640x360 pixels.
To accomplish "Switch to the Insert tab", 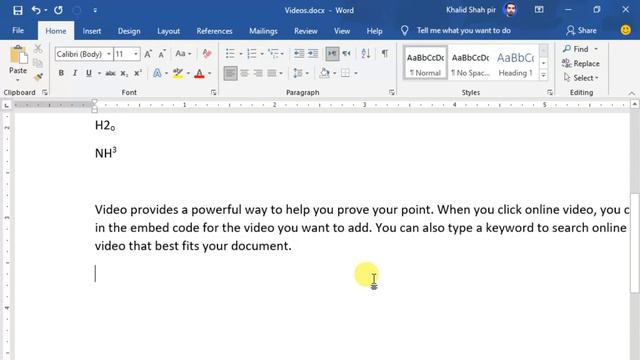I will pos(92,31).
